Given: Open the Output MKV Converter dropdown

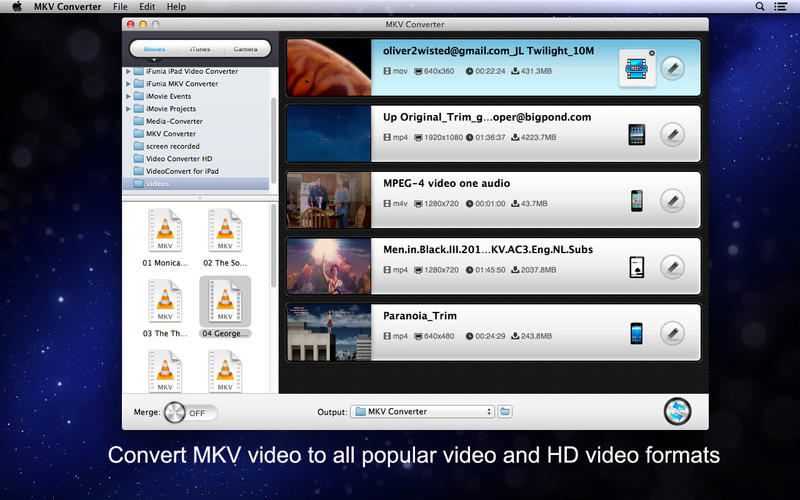Looking at the screenshot, I should [422, 412].
